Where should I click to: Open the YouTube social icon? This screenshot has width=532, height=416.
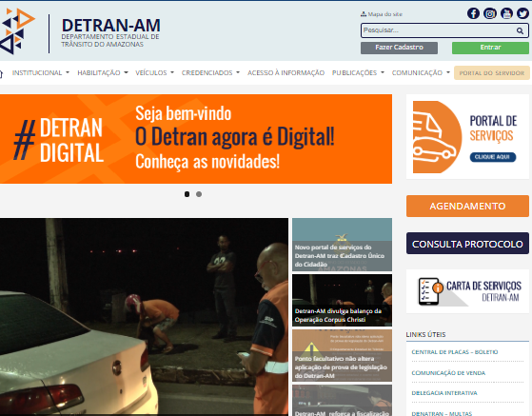(506, 13)
